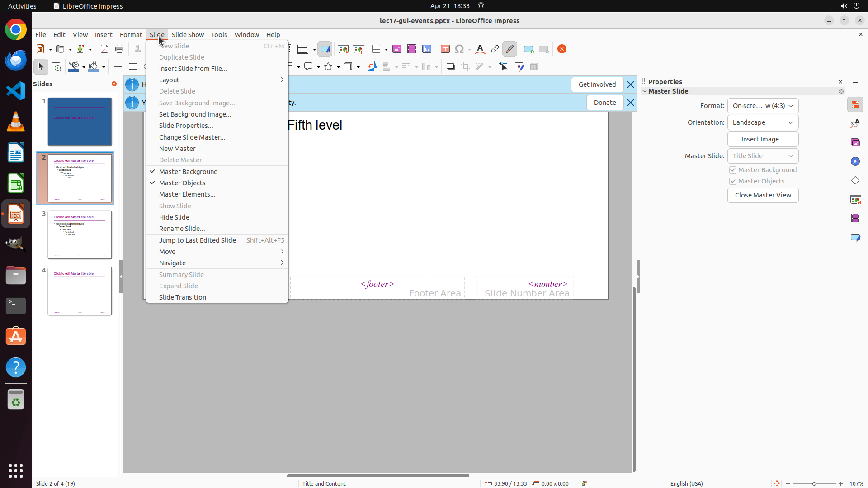
Task: Open the Slide Show menu
Action: click(x=188, y=35)
